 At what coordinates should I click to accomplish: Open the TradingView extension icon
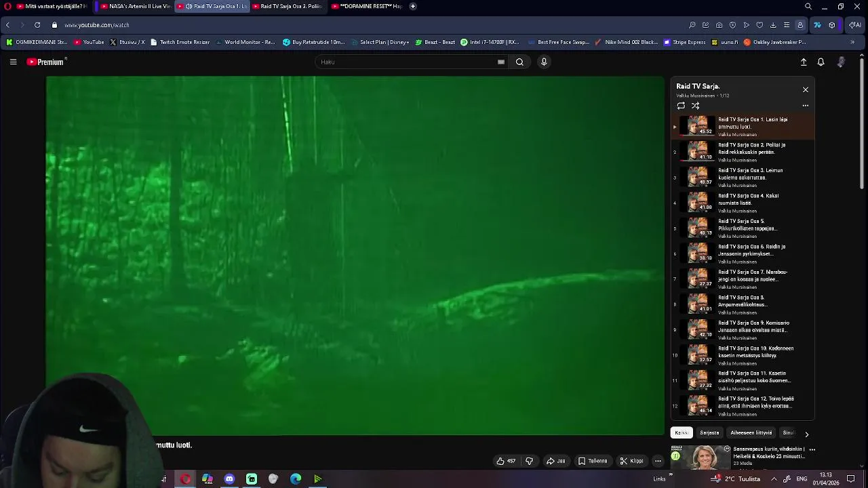[817, 25]
